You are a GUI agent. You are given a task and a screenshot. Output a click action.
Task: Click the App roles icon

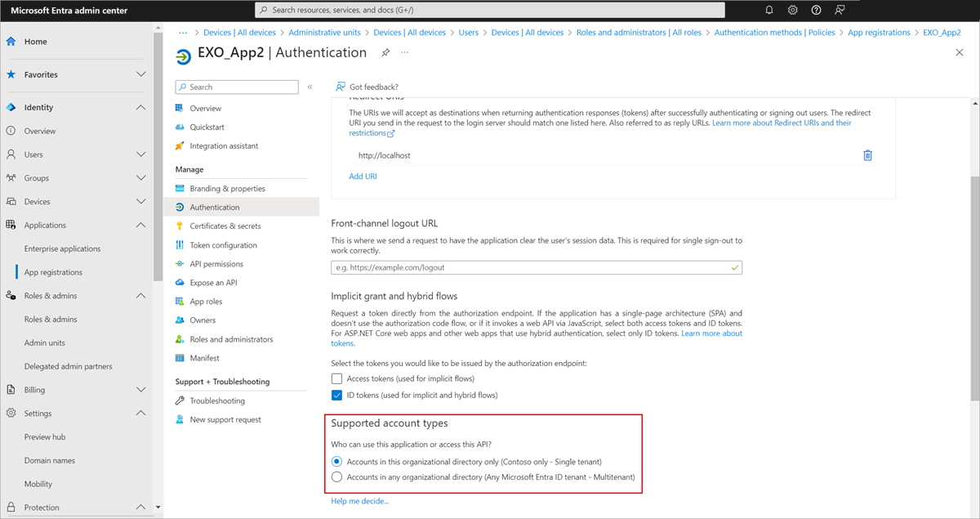click(180, 301)
